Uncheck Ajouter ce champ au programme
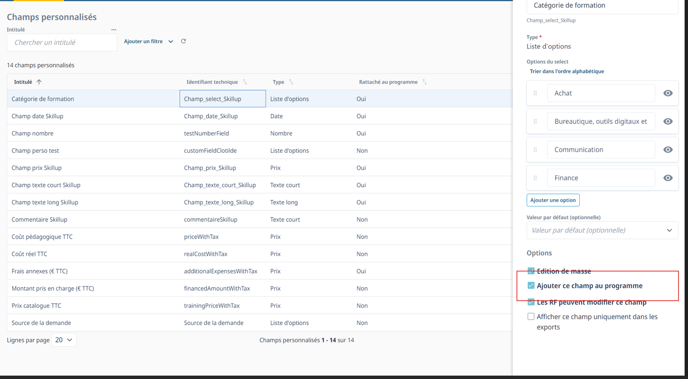 click(x=531, y=286)
